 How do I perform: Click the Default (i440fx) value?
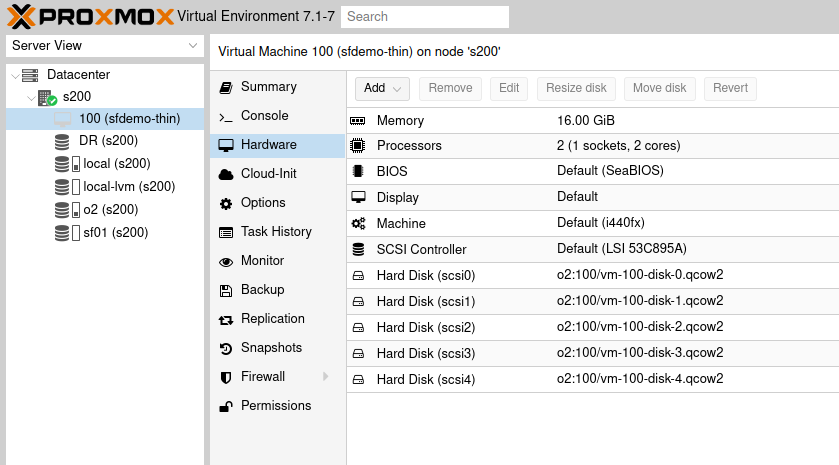[600, 223]
